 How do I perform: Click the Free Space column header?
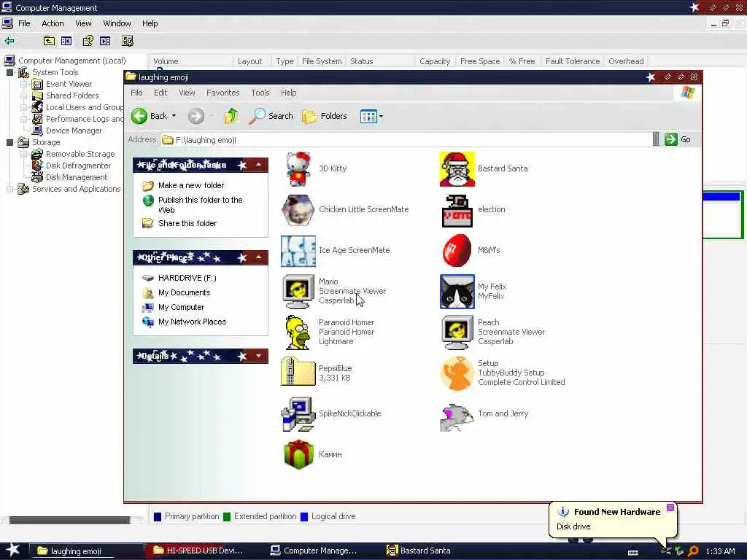click(x=480, y=61)
